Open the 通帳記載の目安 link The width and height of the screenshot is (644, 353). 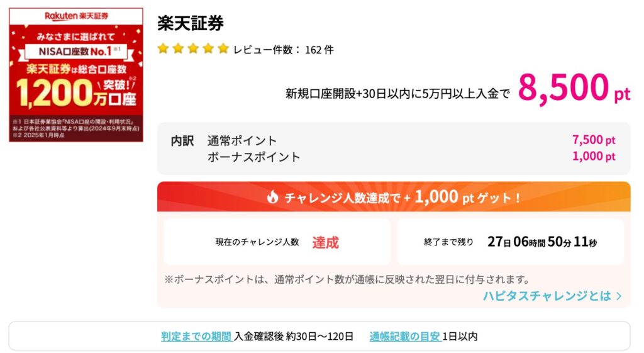tap(406, 337)
